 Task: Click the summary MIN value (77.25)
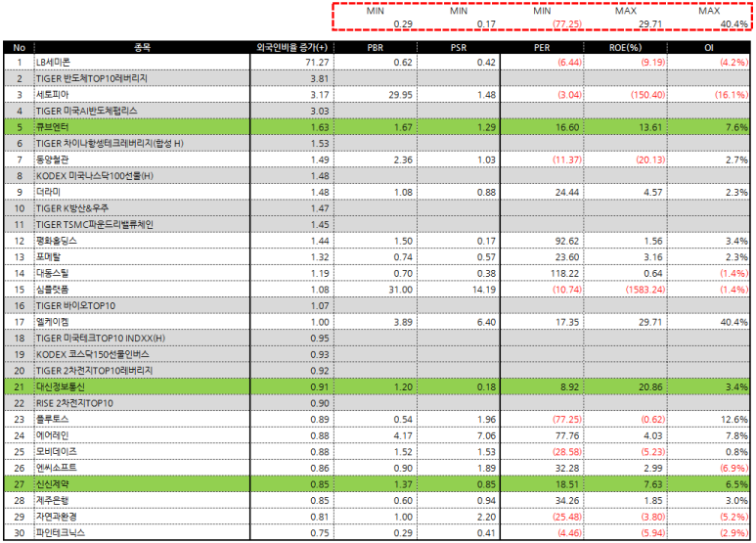[x=567, y=24]
